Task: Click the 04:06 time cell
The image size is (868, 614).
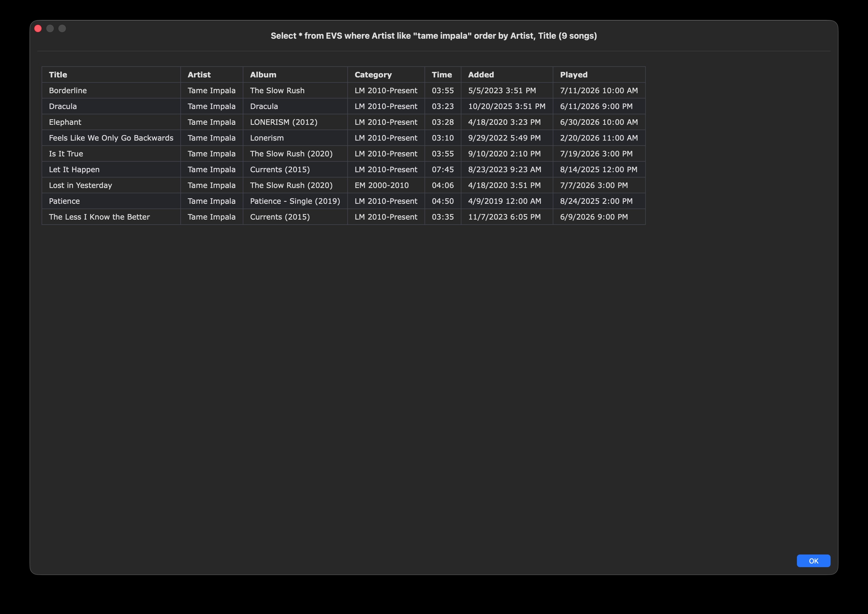Action: coord(443,185)
